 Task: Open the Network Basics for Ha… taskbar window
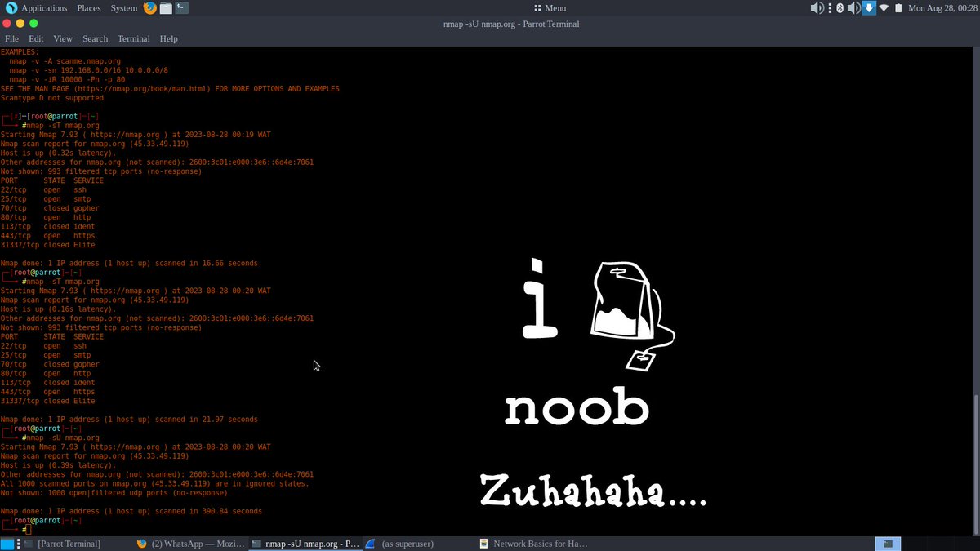coord(533,543)
